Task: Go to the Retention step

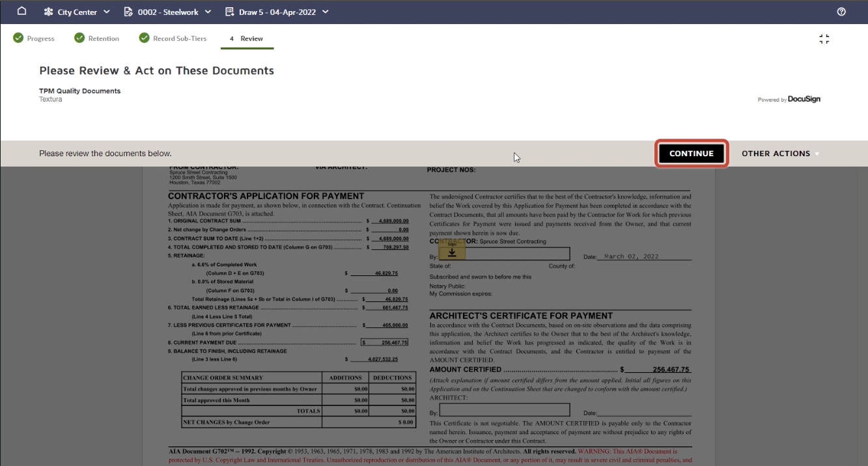Action: coord(104,38)
